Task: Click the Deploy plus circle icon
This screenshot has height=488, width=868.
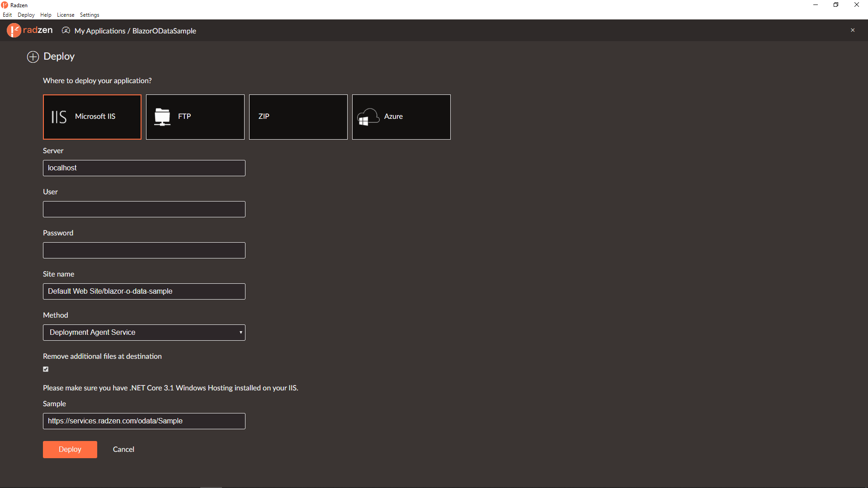Action: pyautogui.click(x=33, y=57)
